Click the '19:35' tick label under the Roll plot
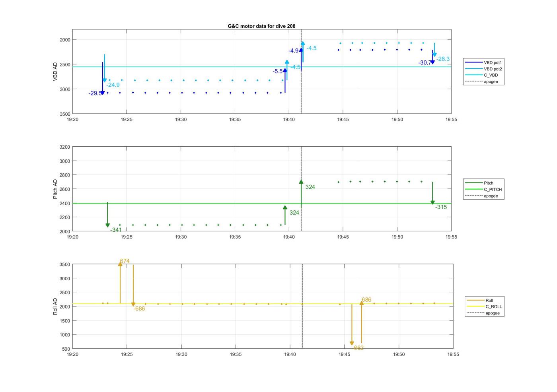Screen dimensions: 557x392 click(236, 354)
